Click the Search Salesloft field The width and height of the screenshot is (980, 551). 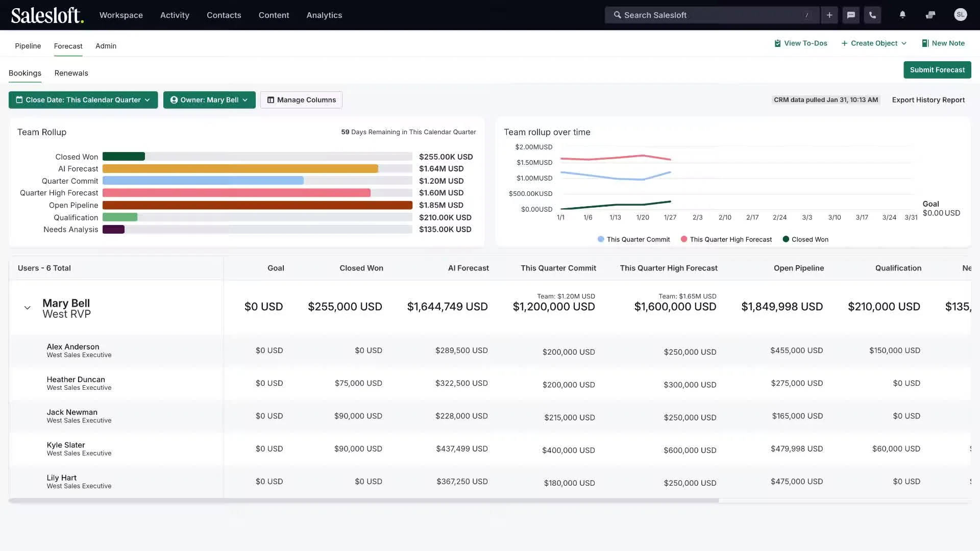[712, 15]
